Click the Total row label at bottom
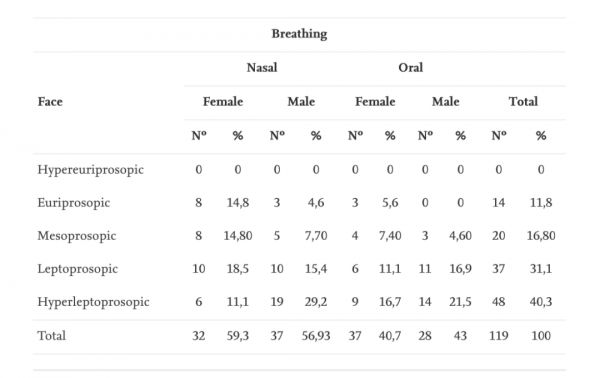Image resolution: width=600 pixels, height=378 pixels. point(51,336)
